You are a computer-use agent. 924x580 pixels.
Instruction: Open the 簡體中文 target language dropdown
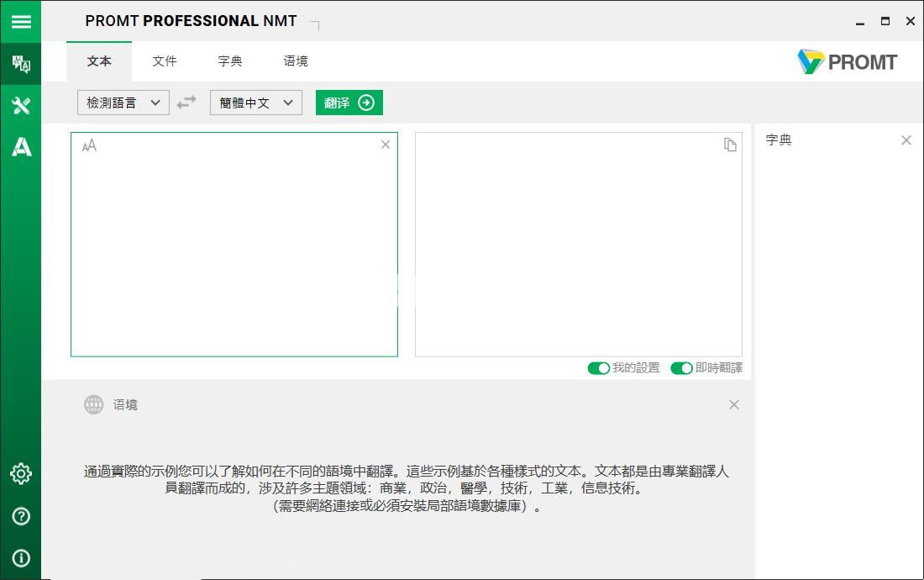pyautogui.click(x=255, y=103)
